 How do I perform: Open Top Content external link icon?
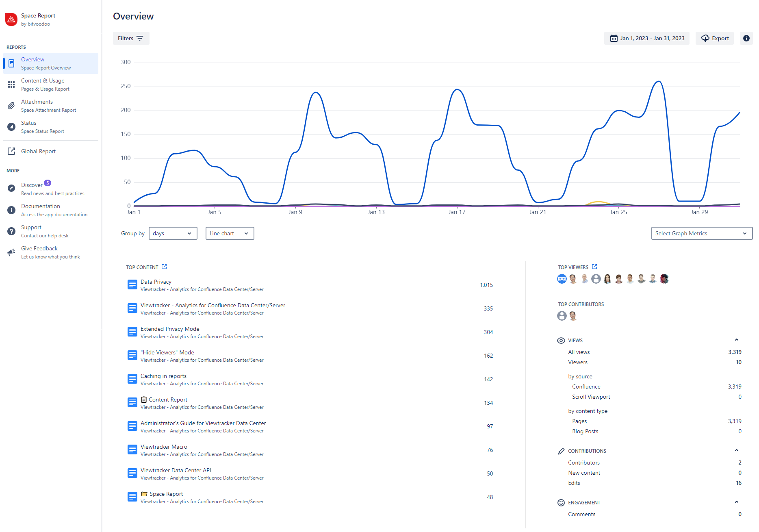(x=164, y=267)
